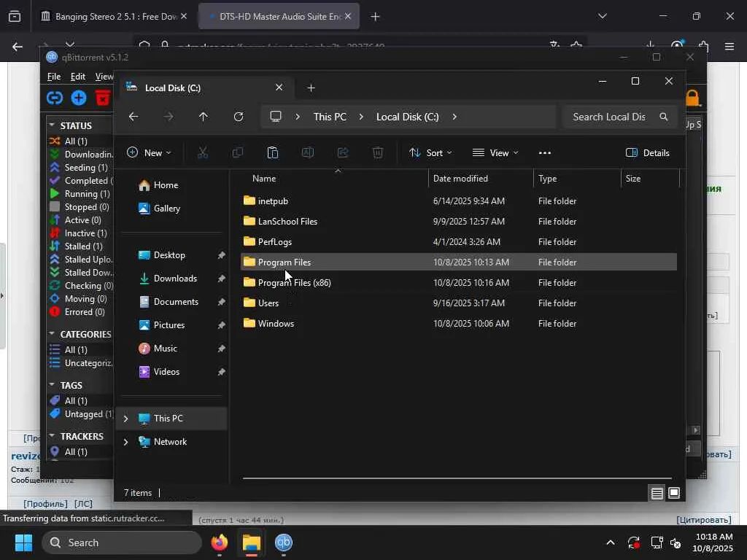
Task: Collapse the CATEGORIES section in qBittorrent
Action: click(52, 334)
